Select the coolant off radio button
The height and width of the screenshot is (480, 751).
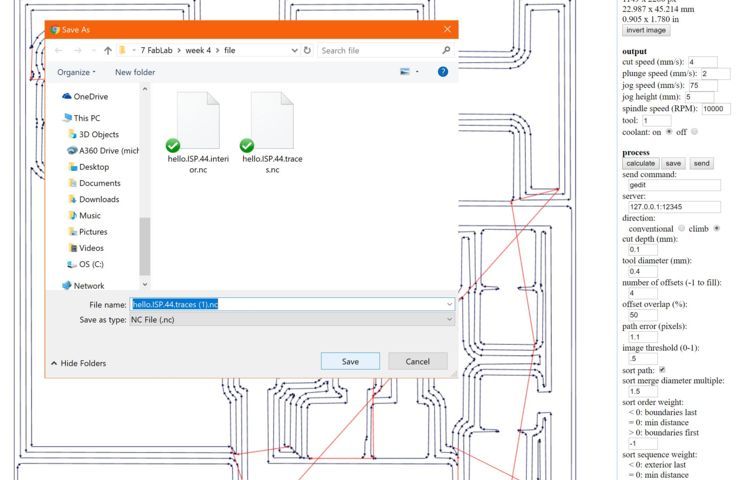(x=694, y=132)
